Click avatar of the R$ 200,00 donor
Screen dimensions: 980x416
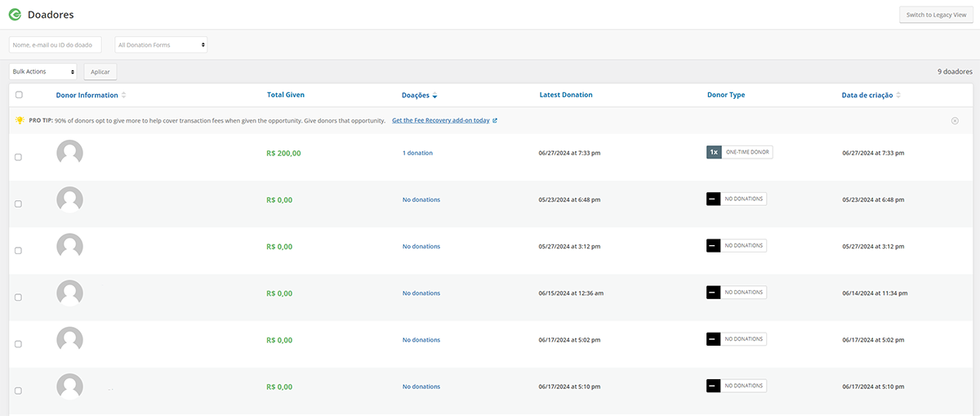(69, 154)
